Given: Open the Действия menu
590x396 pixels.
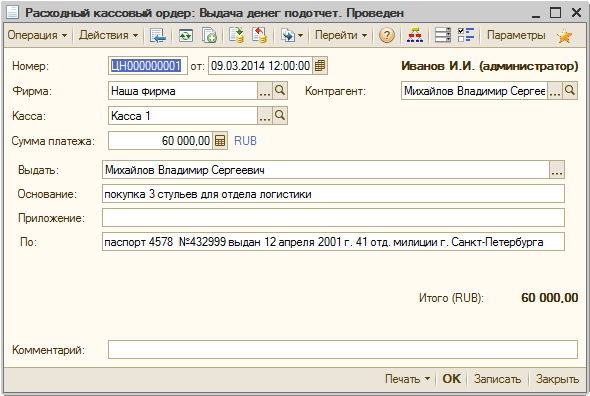Looking at the screenshot, I should 108,35.
